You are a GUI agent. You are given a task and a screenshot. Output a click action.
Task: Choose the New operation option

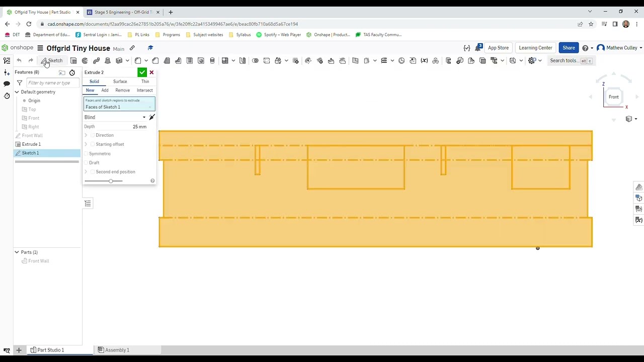90,90
